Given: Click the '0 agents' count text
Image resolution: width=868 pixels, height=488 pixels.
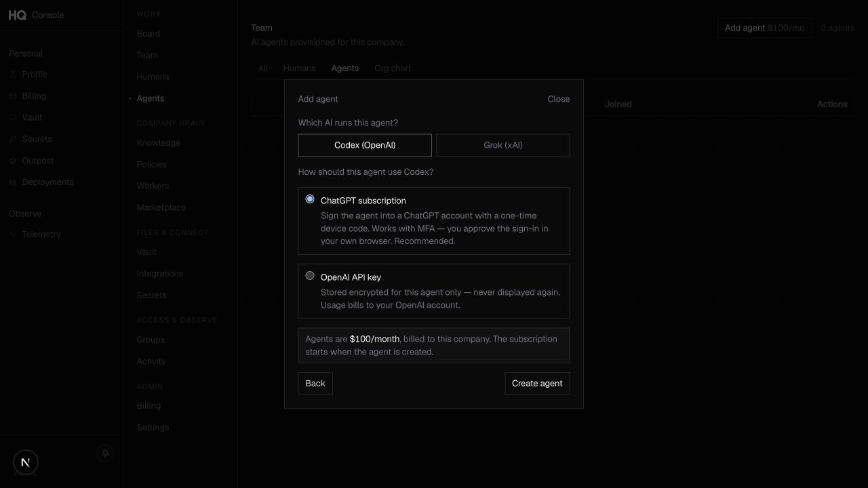Looking at the screenshot, I should pos(837,28).
